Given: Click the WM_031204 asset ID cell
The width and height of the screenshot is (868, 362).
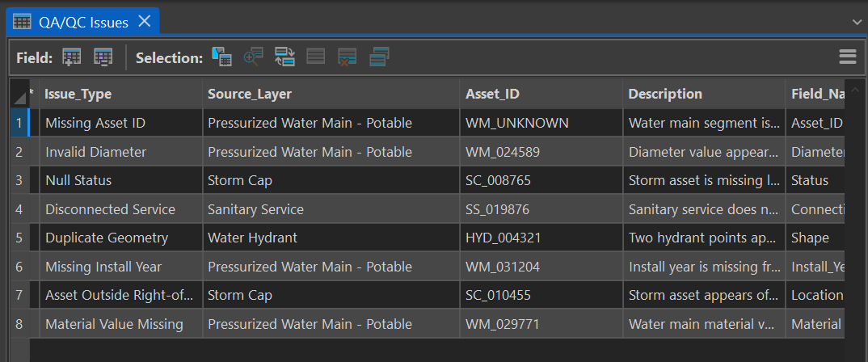Looking at the screenshot, I should [541, 267].
